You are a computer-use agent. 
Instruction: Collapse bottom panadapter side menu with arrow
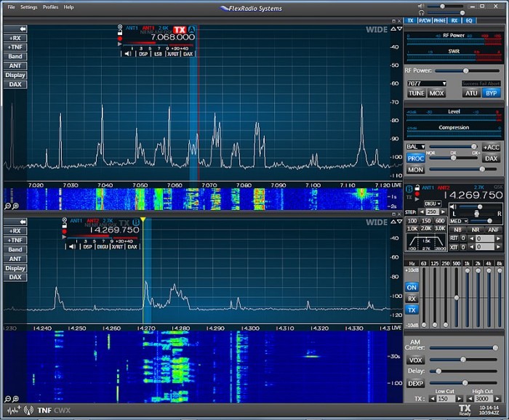(15, 222)
